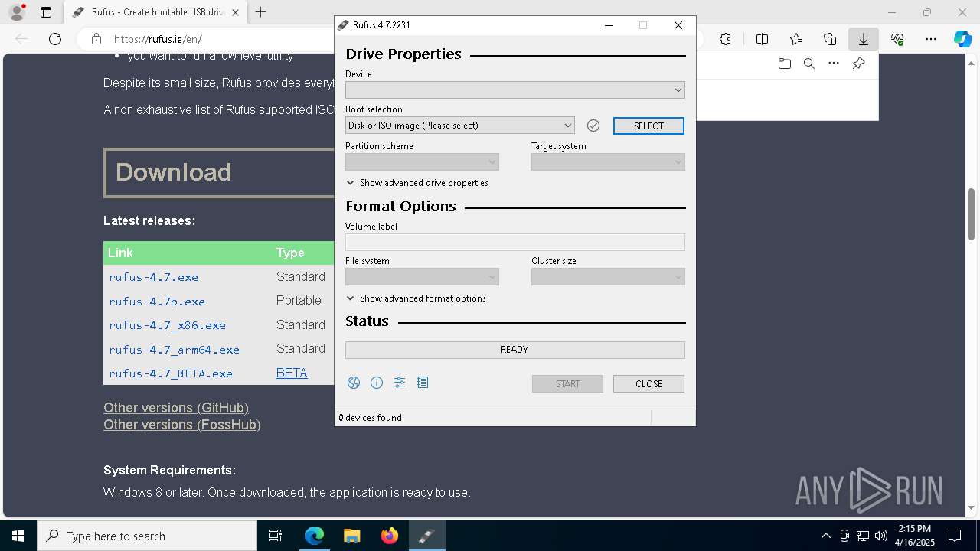Open Other versions (GitHub) link
This screenshot has width=980, height=551.
pyautogui.click(x=176, y=408)
